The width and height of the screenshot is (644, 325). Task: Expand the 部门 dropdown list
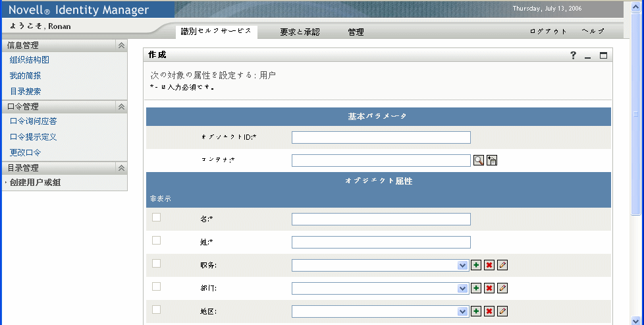tap(463, 288)
